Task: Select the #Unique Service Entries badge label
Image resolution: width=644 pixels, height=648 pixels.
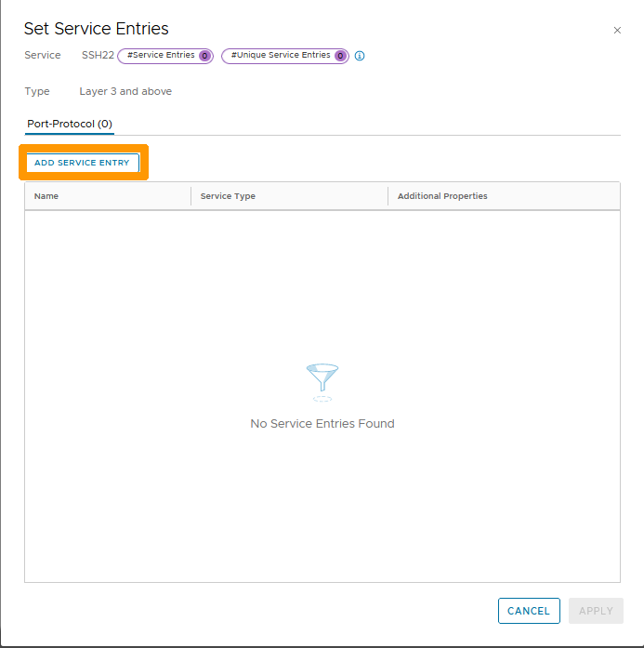Action: (x=280, y=56)
